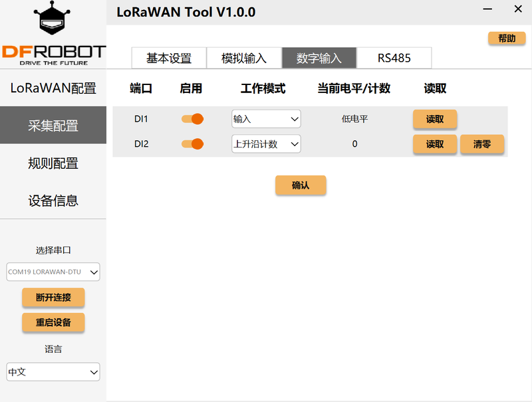532x402 pixels.
Task: Go to LoRaWAN配置 in sidebar
Action: [53, 88]
